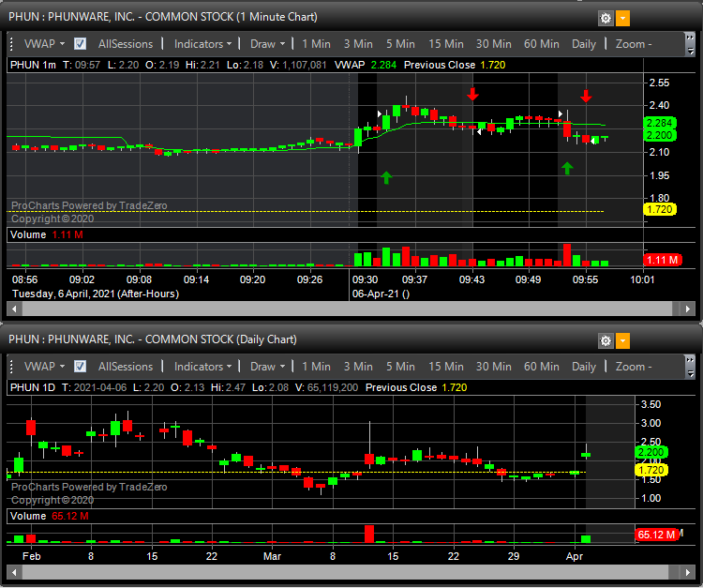Screen dimensions: 703x588
Task: Click orange dropdown button on 1 Minute Chart
Action: pos(623,18)
